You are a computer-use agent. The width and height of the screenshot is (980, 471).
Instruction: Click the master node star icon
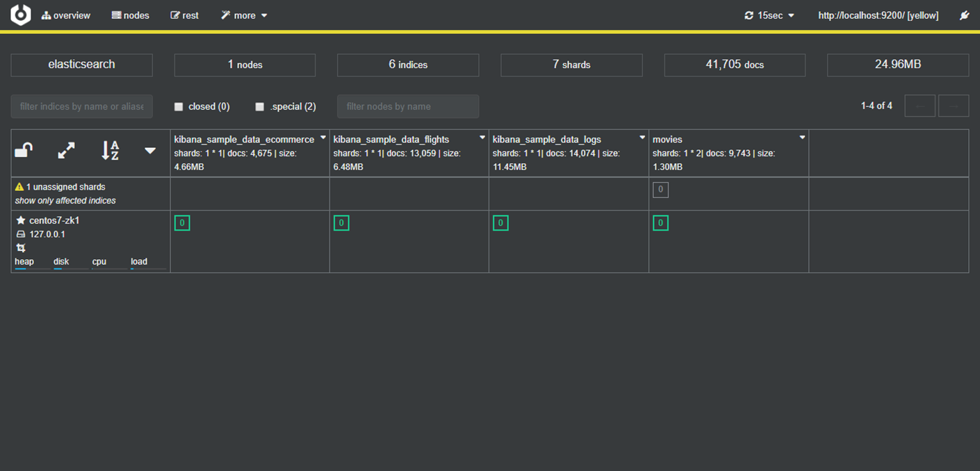(20, 220)
